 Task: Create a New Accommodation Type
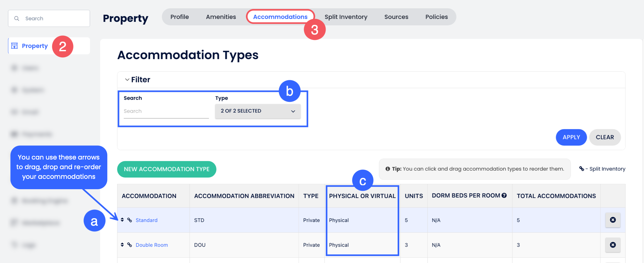point(166,169)
